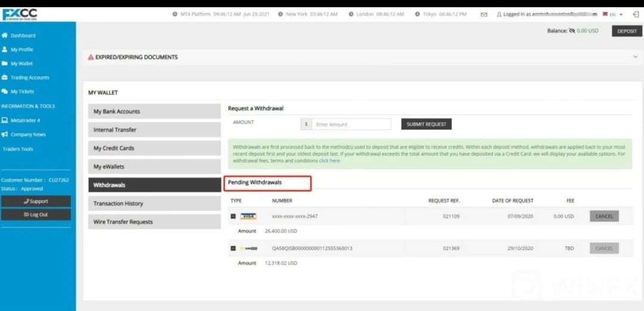
Task: Open the EN language dropdown
Action: coord(613,14)
